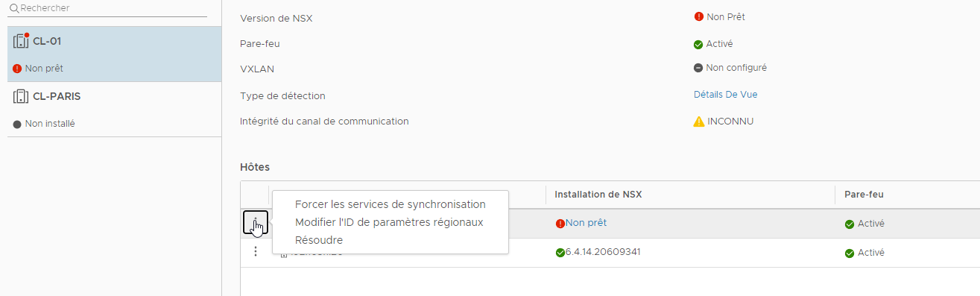Click red error icon beside Non prêt in sidebar

[x=17, y=69]
